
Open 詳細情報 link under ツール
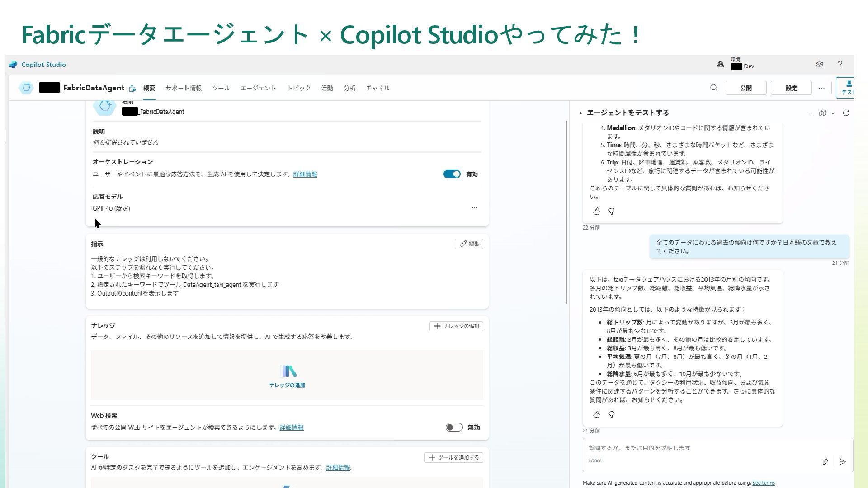tap(338, 468)
